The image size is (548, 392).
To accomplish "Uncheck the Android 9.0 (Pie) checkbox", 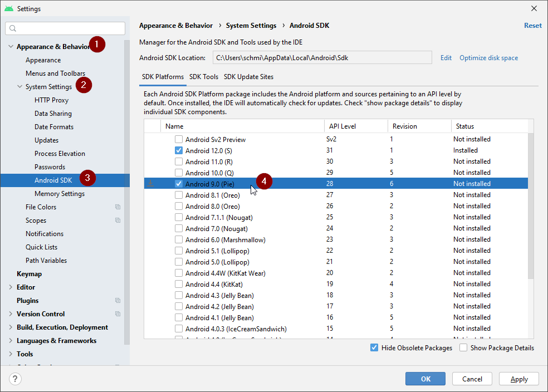I will 179,183.
